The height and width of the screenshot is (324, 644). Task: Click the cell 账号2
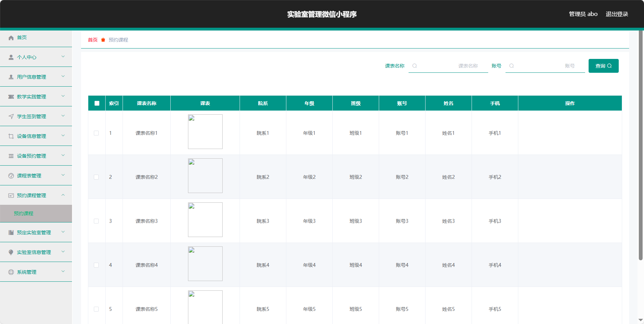coord(402,177)
